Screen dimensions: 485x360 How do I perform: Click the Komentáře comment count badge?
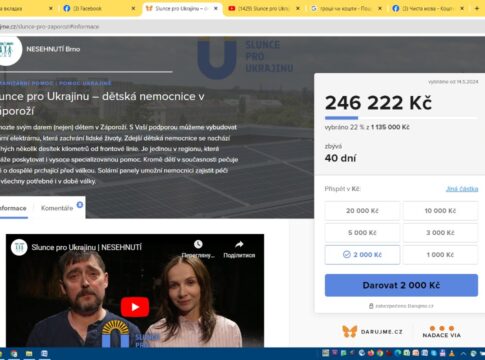coord(80,205)
